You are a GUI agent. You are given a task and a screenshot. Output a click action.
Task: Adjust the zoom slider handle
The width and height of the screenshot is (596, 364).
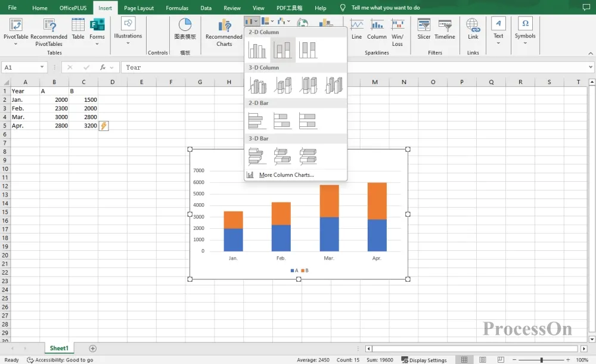click(x=541, y=359)
